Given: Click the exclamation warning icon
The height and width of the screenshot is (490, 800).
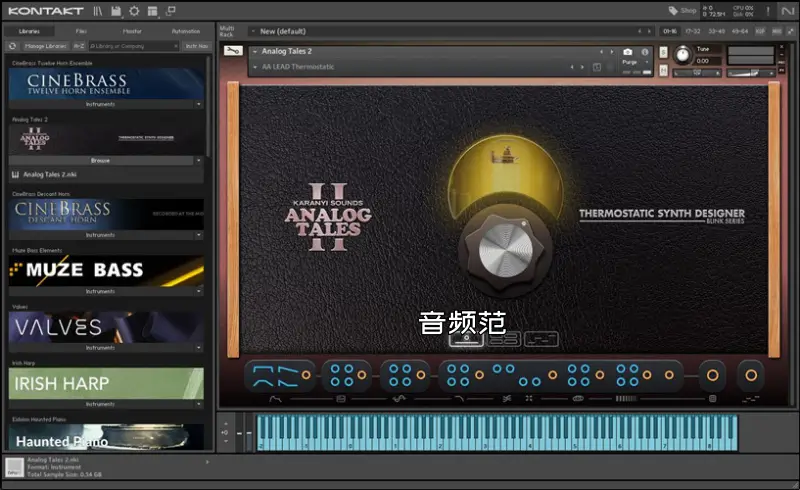Looking at the screenshot, I should [x=768, y=11].
